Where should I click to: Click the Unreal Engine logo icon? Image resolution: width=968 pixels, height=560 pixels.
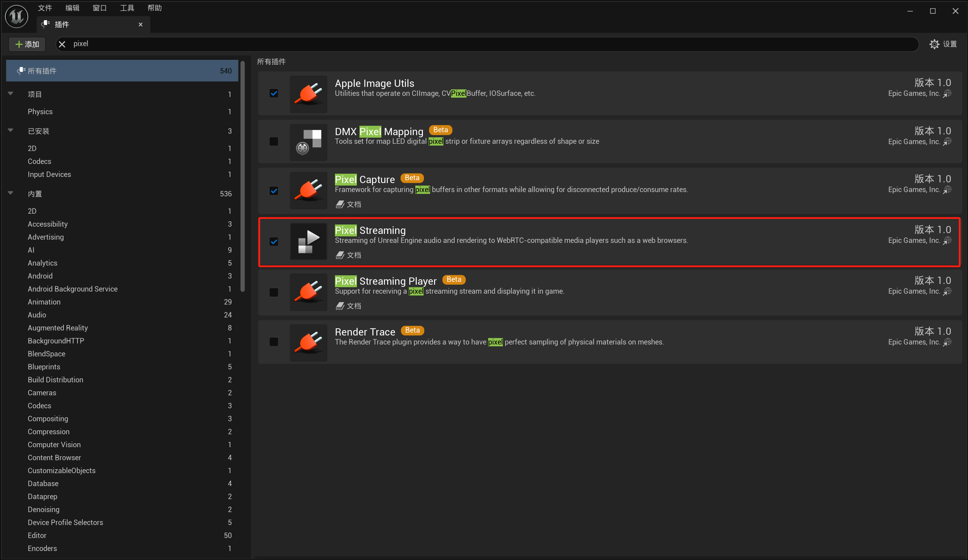17,16
